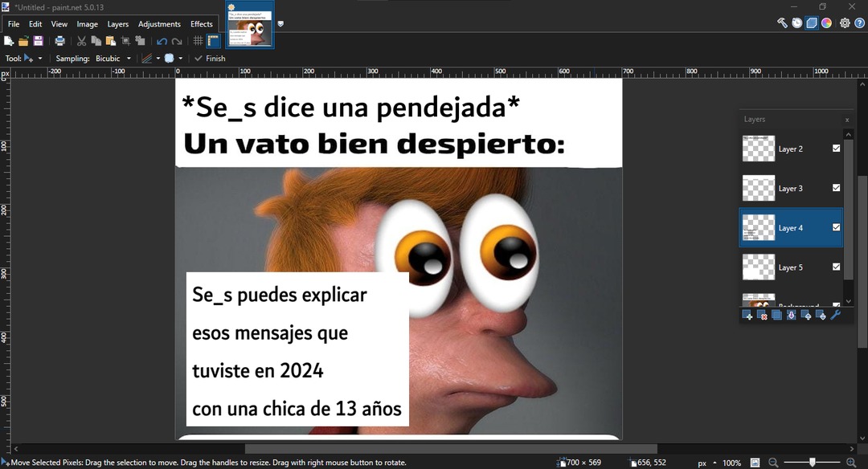Click zoom out magnifier icon

pos(773,463)
